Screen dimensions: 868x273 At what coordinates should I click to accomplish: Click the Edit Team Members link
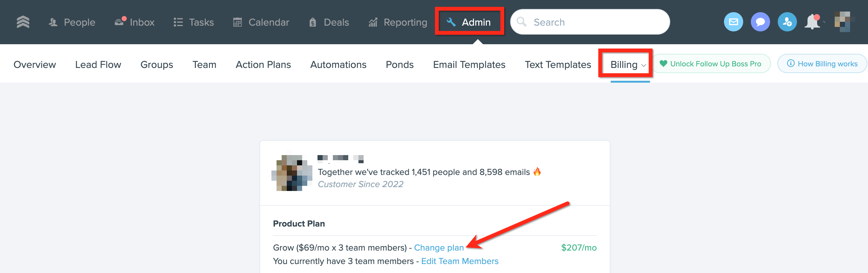pos(460,261)
